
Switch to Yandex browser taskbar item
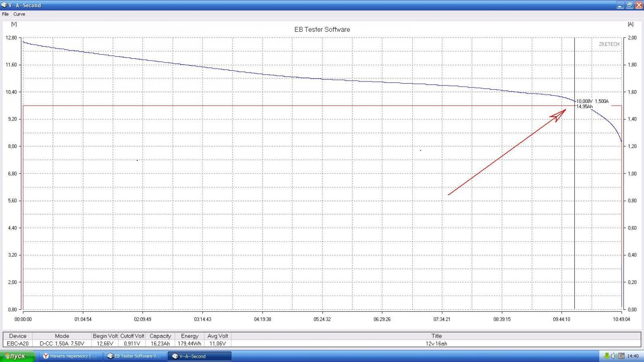[70, 356]
